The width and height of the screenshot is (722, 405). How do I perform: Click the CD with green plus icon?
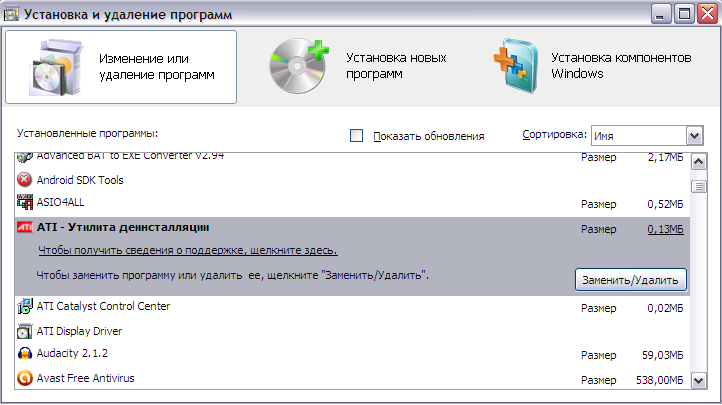(298, 66)
